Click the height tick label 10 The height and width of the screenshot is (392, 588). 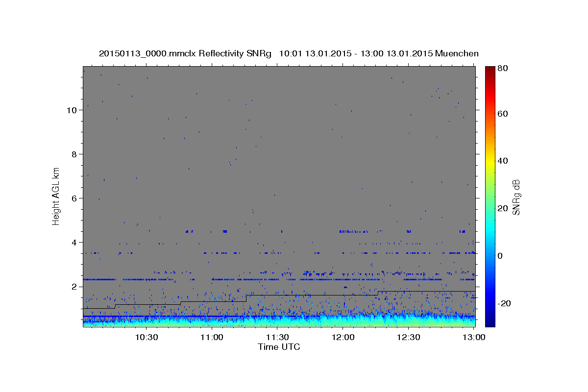tap(73, 110)
